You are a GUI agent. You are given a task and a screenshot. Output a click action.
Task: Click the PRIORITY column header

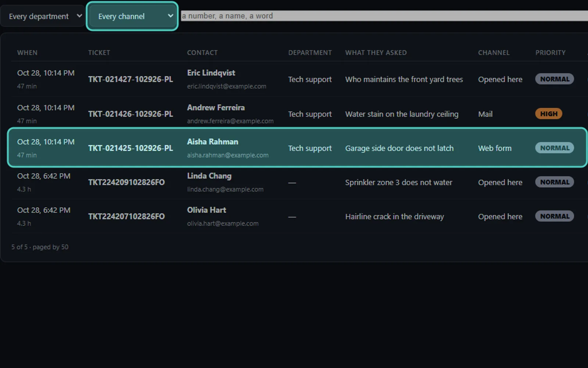coord(550,53)
